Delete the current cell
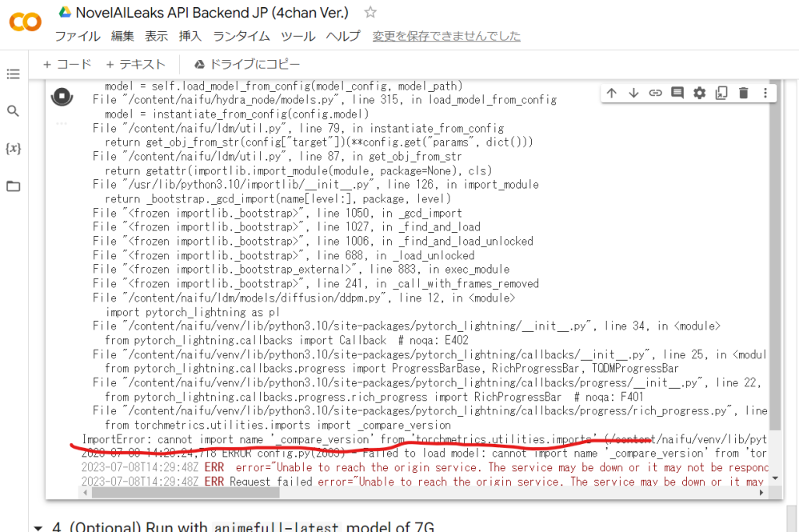799x532 pixels. click(743, 93)
